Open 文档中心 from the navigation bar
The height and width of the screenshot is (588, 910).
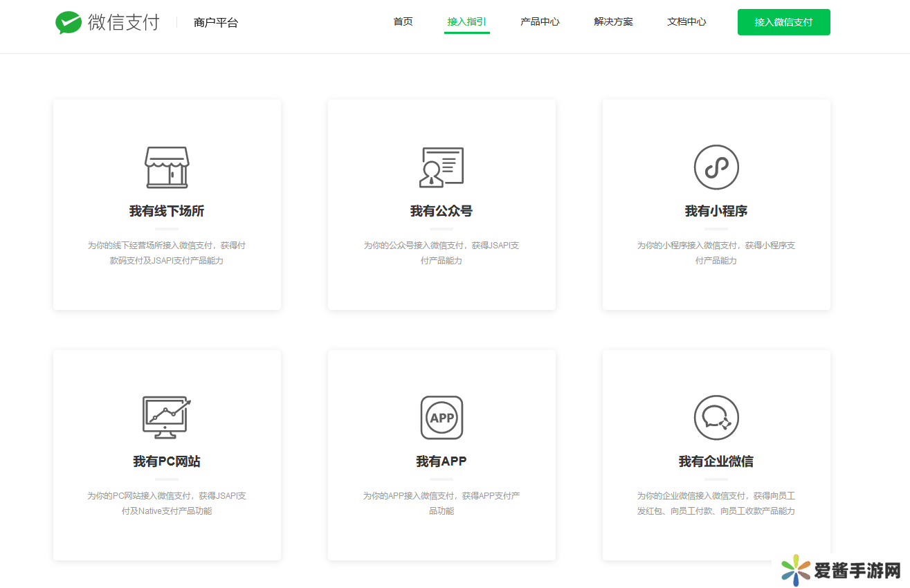tap(686, 22)
